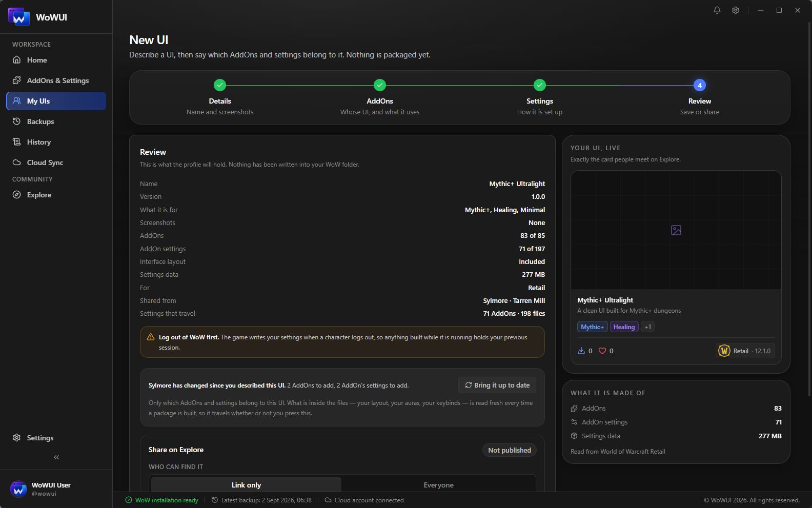Open notifications bell icon
Screen dimensions: 812x508
pyautogui.click(x=717, y=10)
